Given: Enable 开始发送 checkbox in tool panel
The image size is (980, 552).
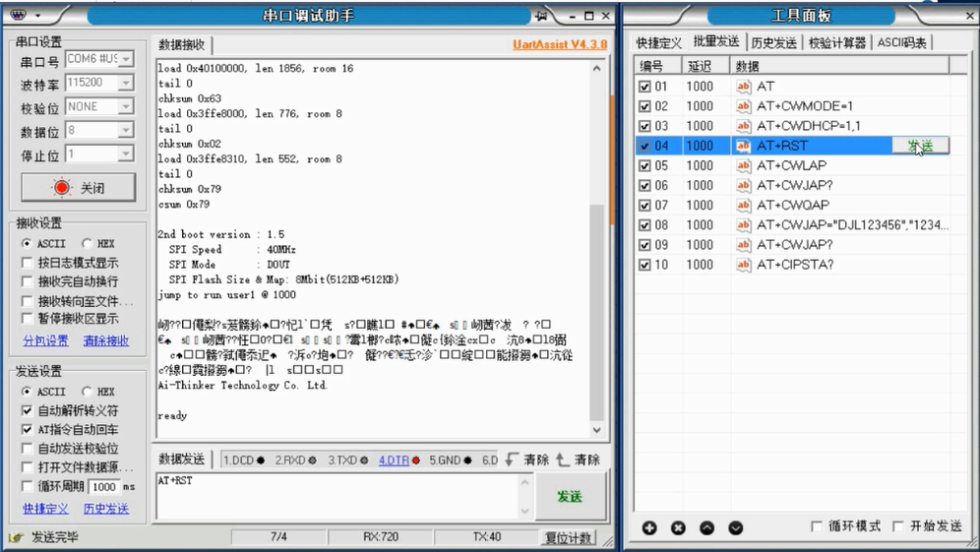Looking at the screenshot, I should pyautogui.click(x=898, y=526).
